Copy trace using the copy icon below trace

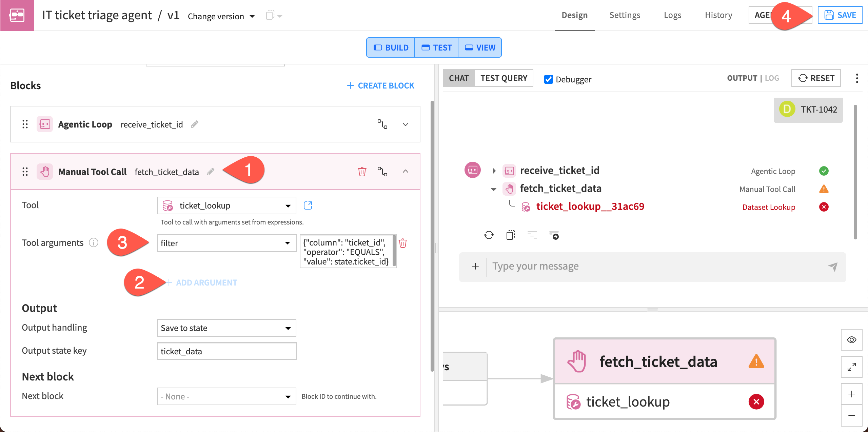511,235
